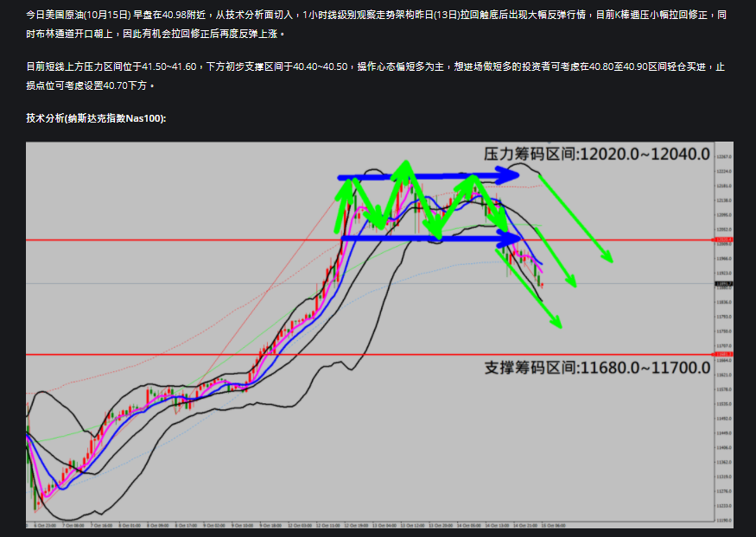756x537 pixels.
Task: Click the 12138.0 price axis label
Action: tap(724, 200)
